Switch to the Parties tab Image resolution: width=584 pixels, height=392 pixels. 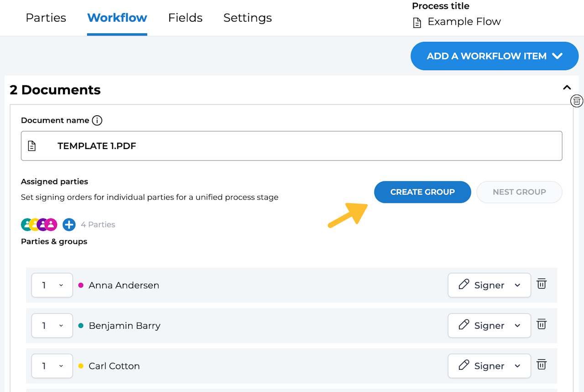click(x=46, y=18)
